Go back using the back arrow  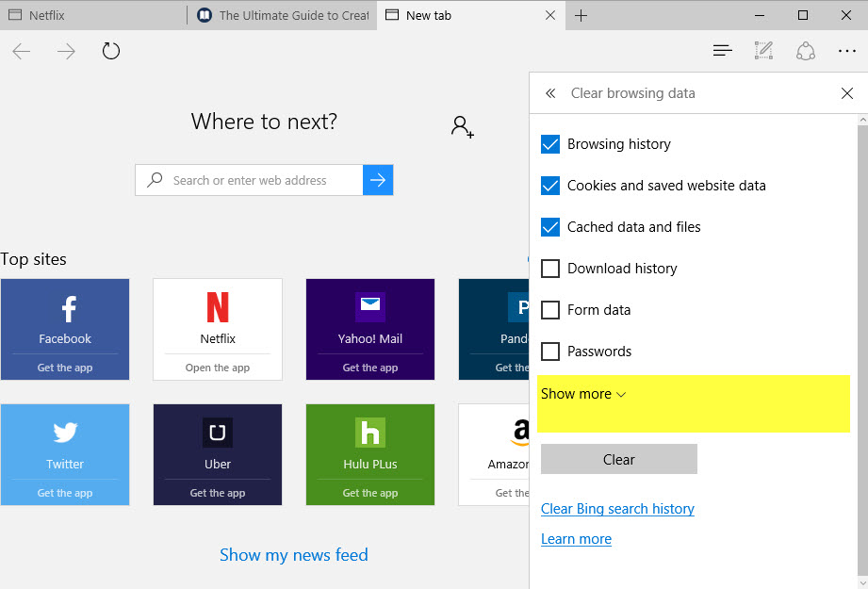coord(21,52)
